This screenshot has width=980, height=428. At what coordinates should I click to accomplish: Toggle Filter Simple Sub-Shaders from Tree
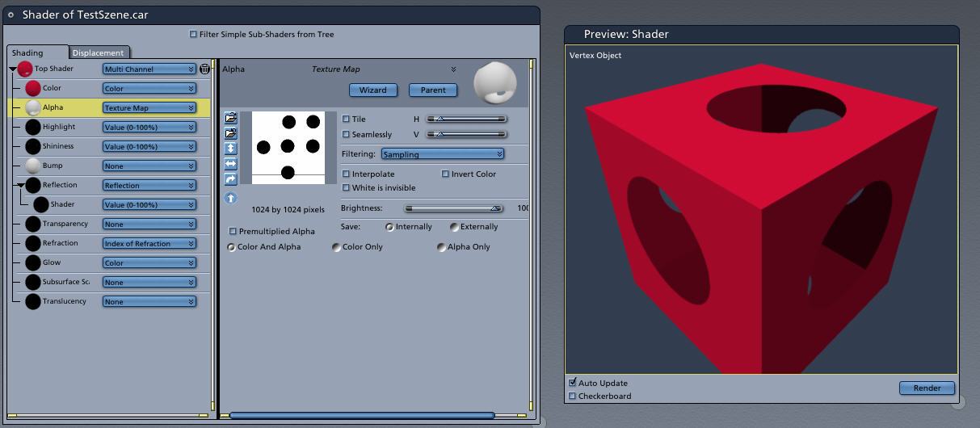point(193,34)
